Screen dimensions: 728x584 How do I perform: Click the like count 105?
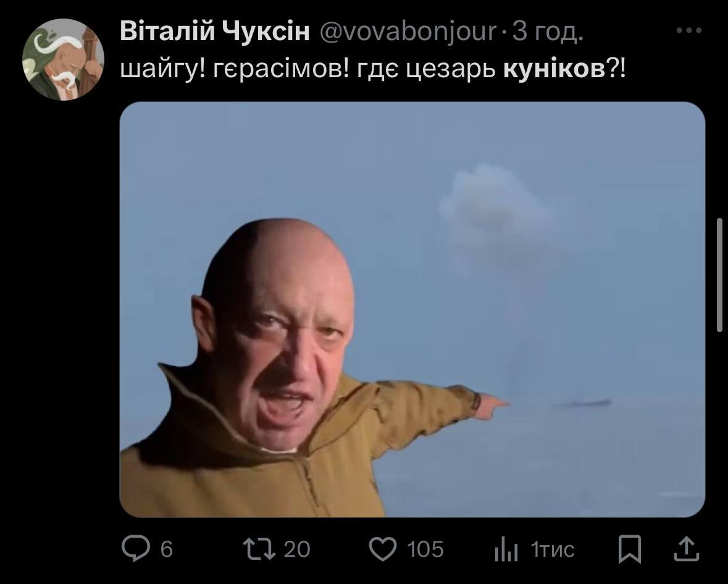pyautogui.click(x=425, y=549)
